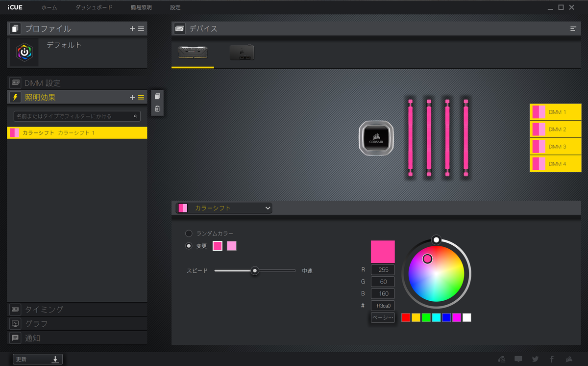Open the Twitter link icon

click(535, 359)
